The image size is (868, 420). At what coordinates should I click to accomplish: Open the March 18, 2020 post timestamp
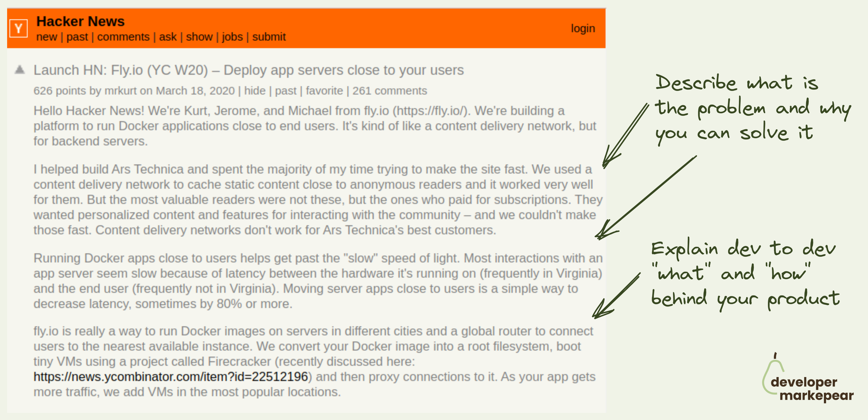[195, 91]
